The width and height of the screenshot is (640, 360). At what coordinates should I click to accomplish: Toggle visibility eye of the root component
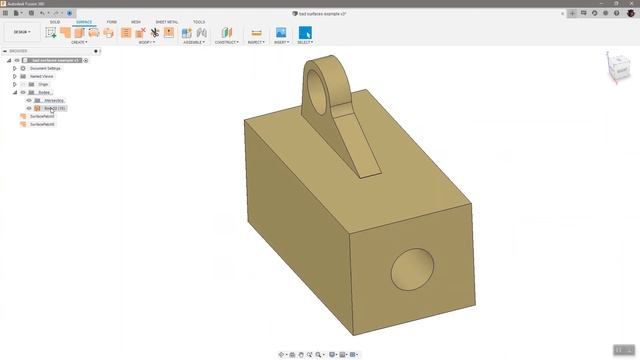[x=17, y=60]
